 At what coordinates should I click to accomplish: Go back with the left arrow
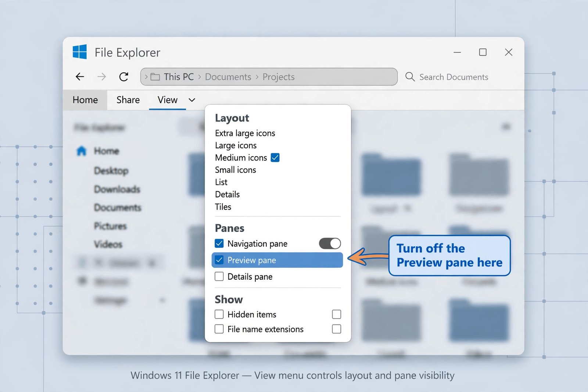(x=80, y=76)
